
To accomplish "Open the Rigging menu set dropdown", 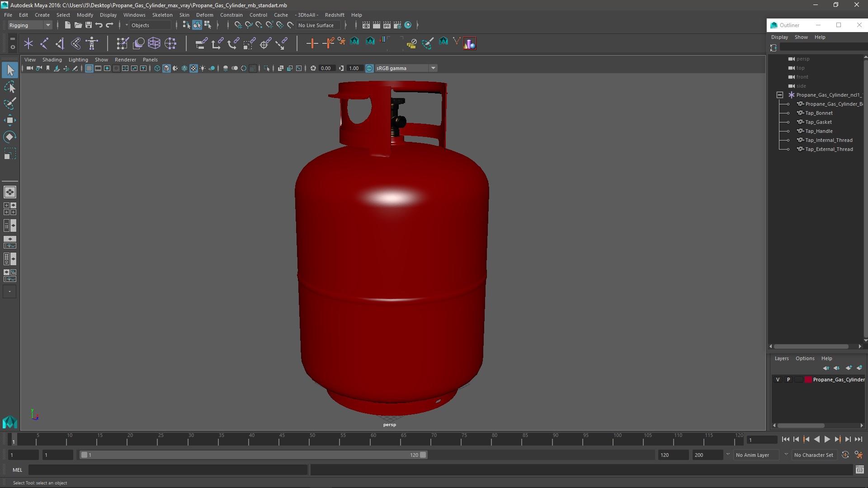I will (30, 25).
